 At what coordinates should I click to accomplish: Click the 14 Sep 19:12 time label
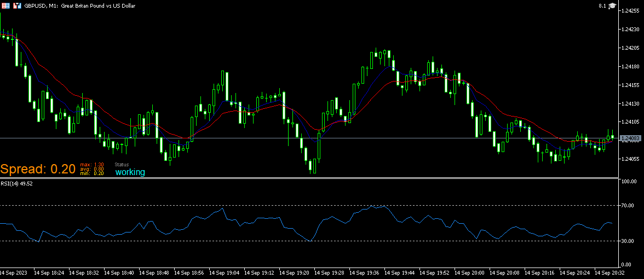(x=259, y=272)
